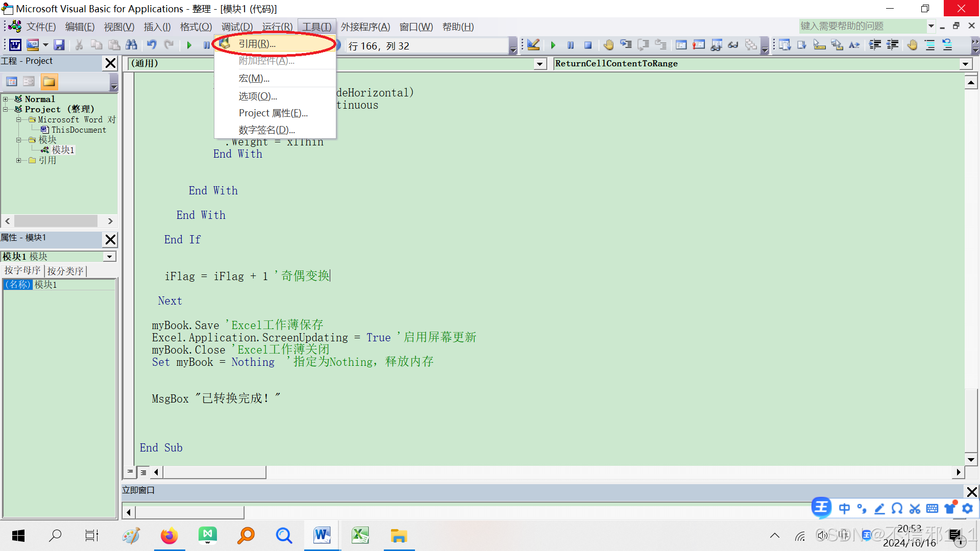
Task: Toggle breakpoint with the hand icon
Action: click(608, 45)
